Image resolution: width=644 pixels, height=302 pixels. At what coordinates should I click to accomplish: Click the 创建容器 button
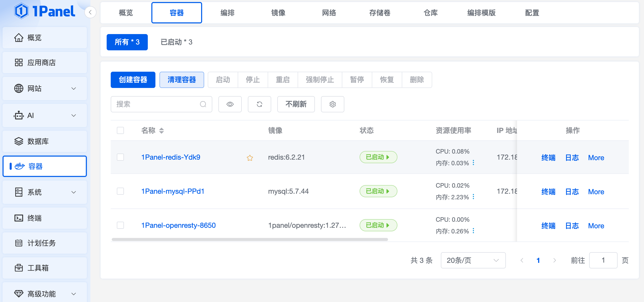click(x=133, y=80)
